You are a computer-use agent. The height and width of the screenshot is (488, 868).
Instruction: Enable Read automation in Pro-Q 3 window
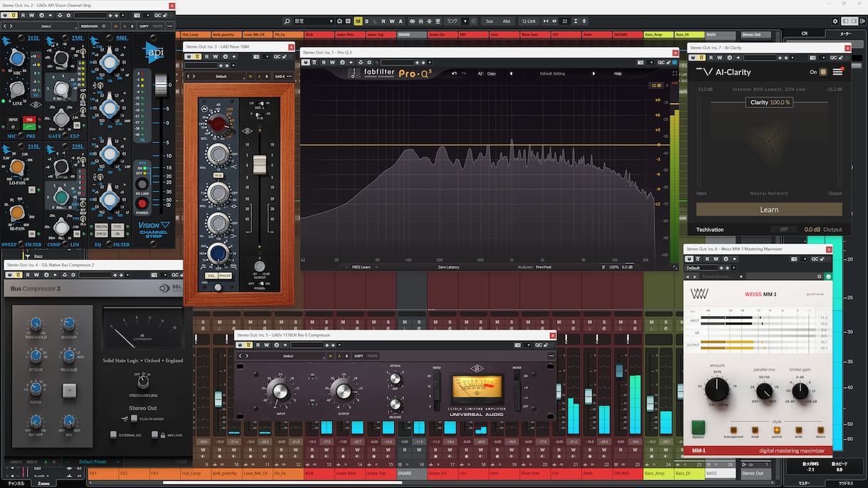[x=324, y=62]
